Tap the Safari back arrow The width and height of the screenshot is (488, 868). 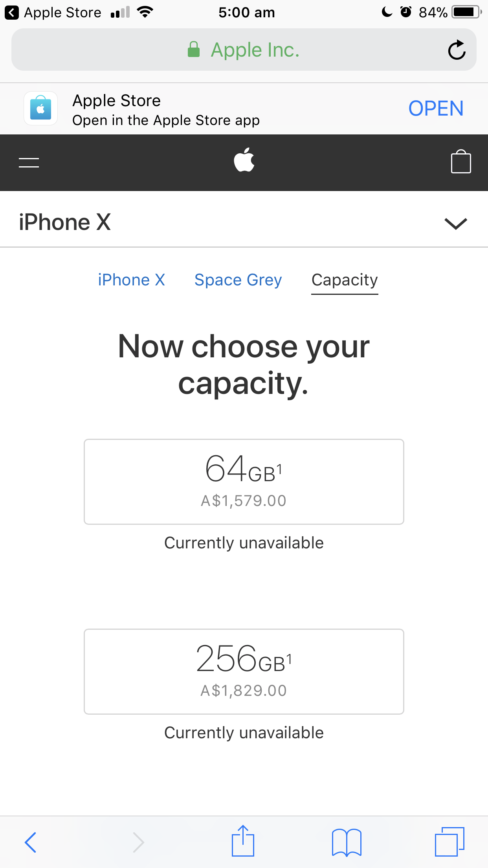tap(31, 842)
